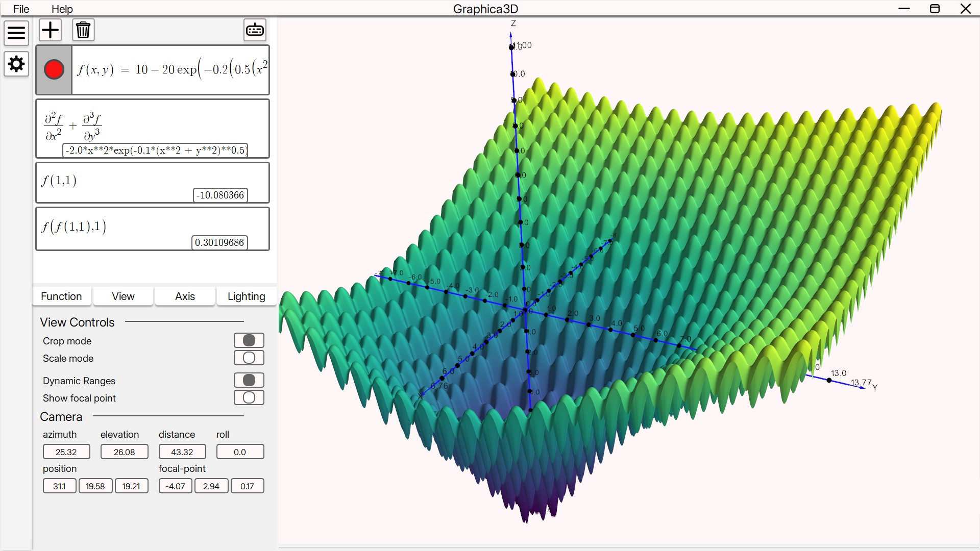Viewport: 980px width, 551px height.
Task: Open the Help menu
Action: (62, 9)
